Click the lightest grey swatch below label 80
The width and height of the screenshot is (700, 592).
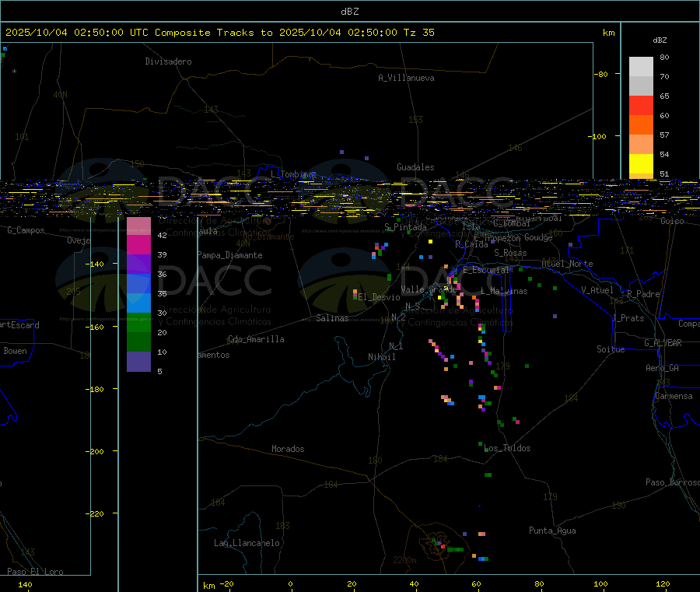[x=641, y=67]
